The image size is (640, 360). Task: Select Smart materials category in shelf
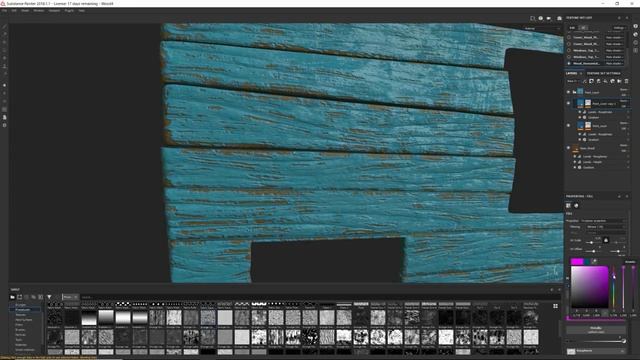pyautogui.click(x=25, y=349)
